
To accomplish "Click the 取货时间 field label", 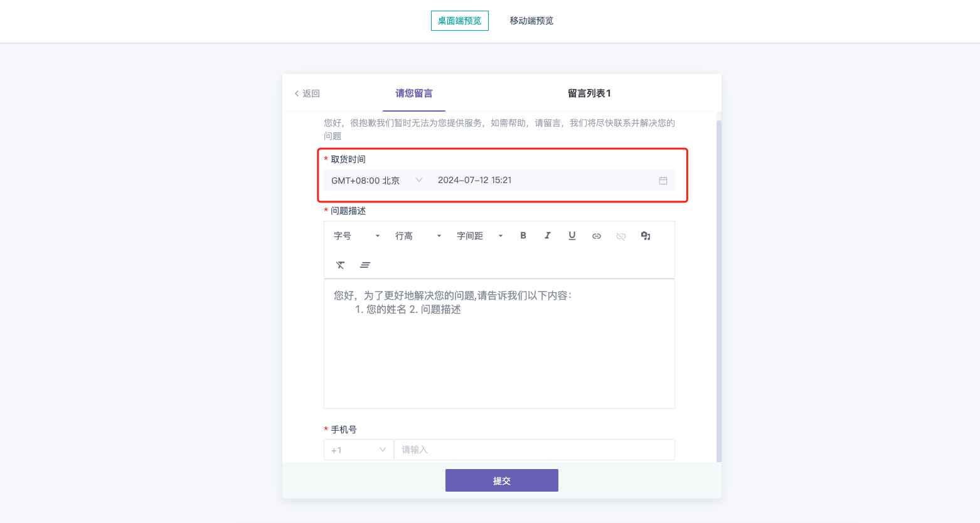I will coord(348,159).
